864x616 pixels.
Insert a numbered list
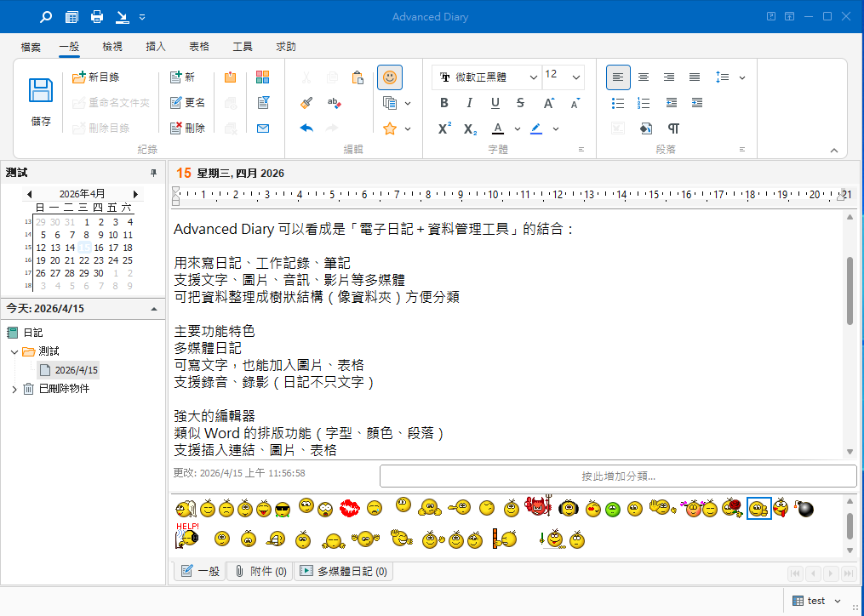point(643,102)
